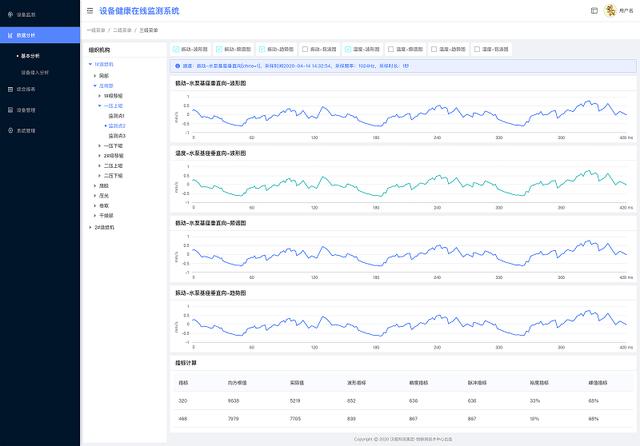Viewport: 640px width, 446px height.
Task: Click the 一级菜单 breadcrumb link
Action: 96,30
